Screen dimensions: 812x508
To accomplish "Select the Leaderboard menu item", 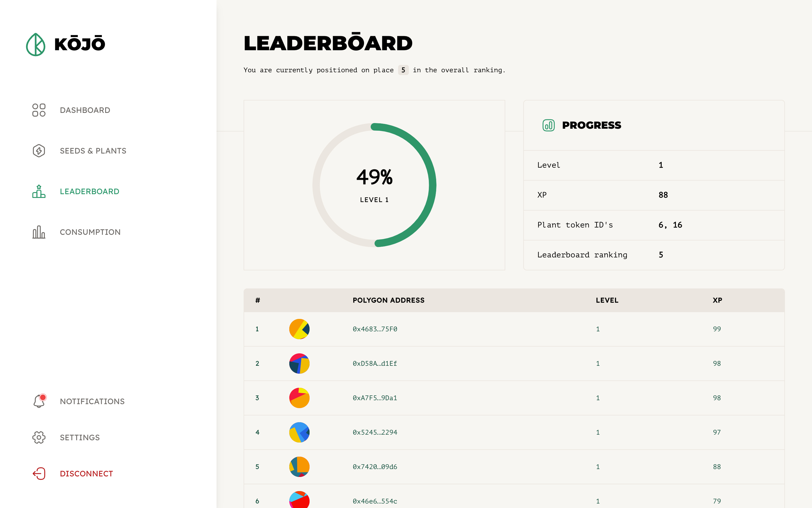I will pos(90,192).
